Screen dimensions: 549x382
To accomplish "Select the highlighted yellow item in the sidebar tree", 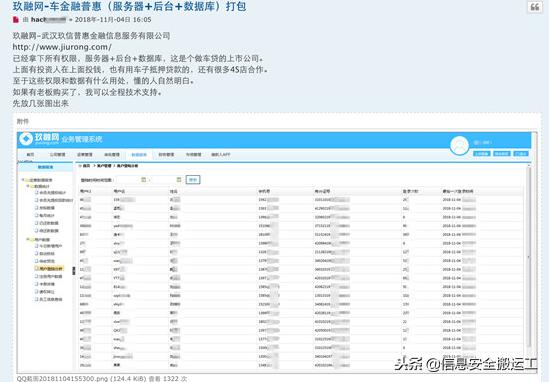I will (49, 269).
